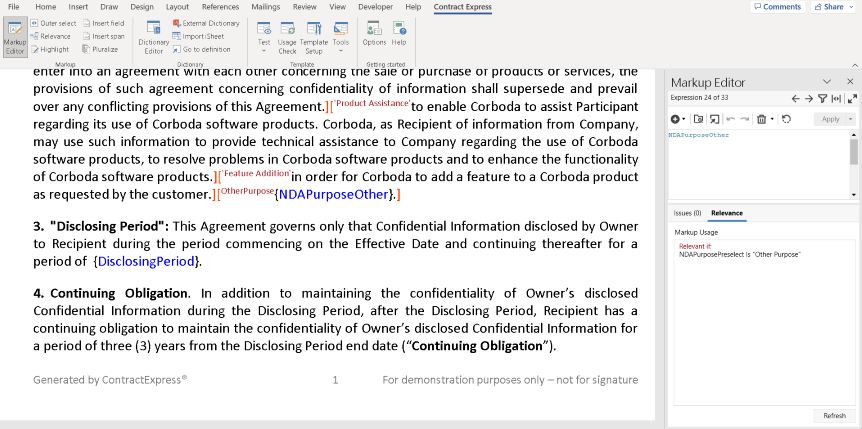Viewport: 862px width, 429px height.
Task: Open the Apply button dropdown arrow
Action: pyautogui.click(x=852, y=119)
